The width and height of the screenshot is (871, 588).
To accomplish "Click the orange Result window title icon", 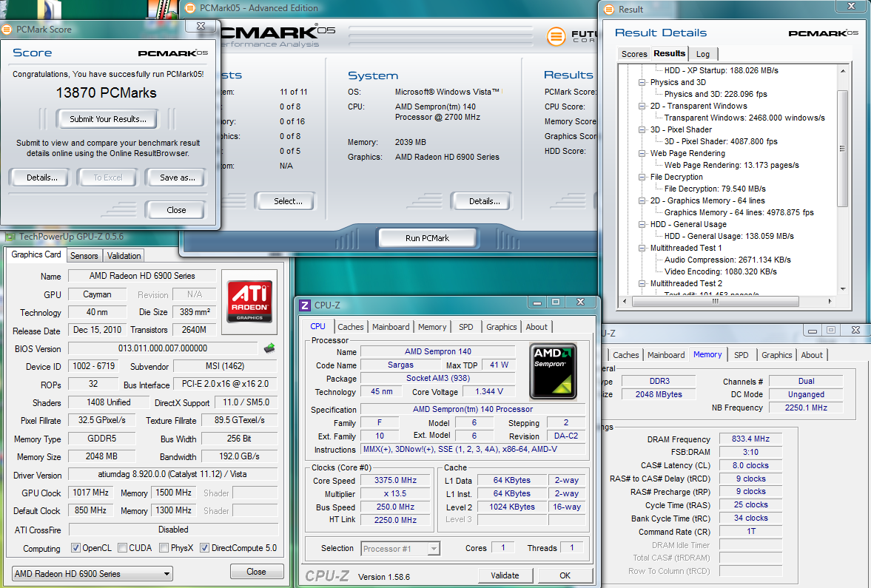I will point(609,10).
